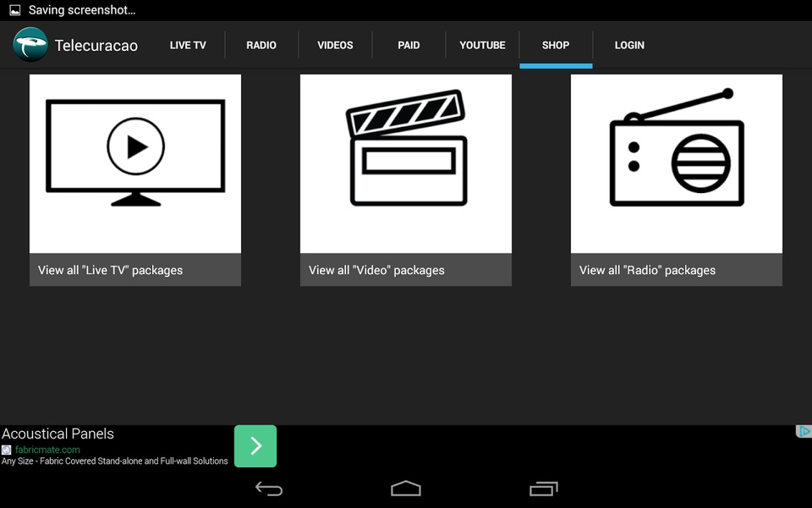This screenshot has width=812, height=508.
Task: View all "Live TV" packages
Action: pyautogui.click(x=135, y=270)
